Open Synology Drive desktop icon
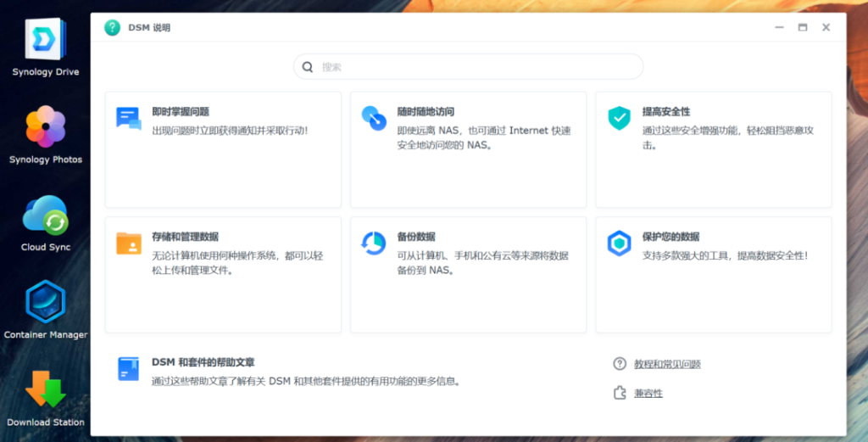 pyautogui.click(x=46, y=40)
